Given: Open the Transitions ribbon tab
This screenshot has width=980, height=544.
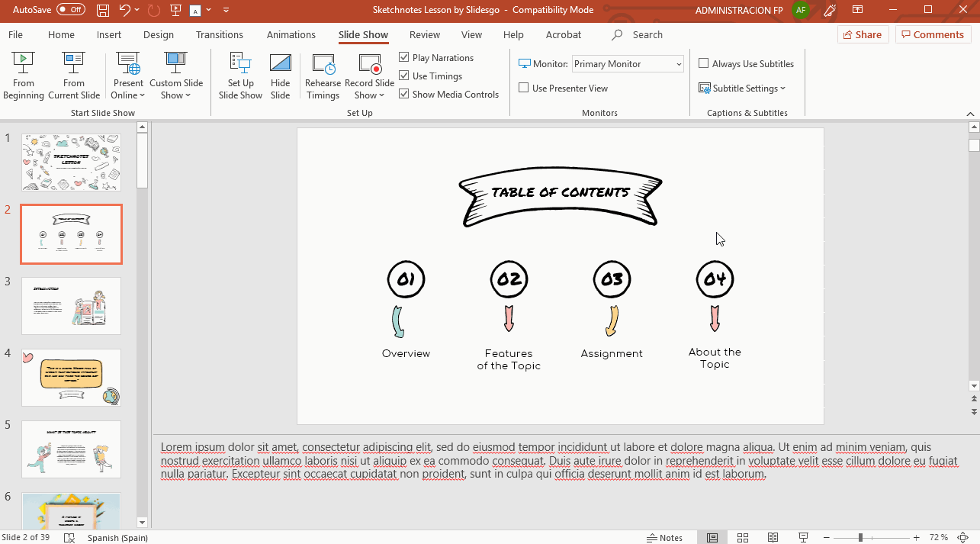Looking at the screenshot, I should coord(220,34).
